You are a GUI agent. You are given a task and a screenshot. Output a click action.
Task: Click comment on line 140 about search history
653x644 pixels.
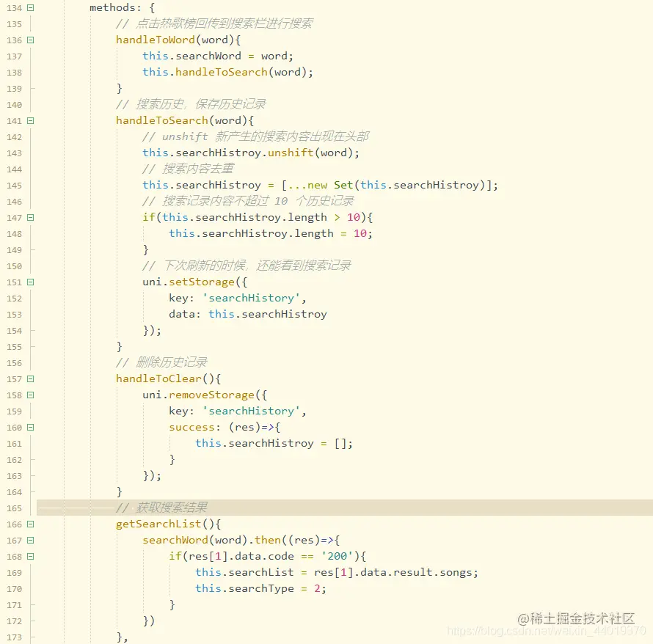[x=191, y=104]
